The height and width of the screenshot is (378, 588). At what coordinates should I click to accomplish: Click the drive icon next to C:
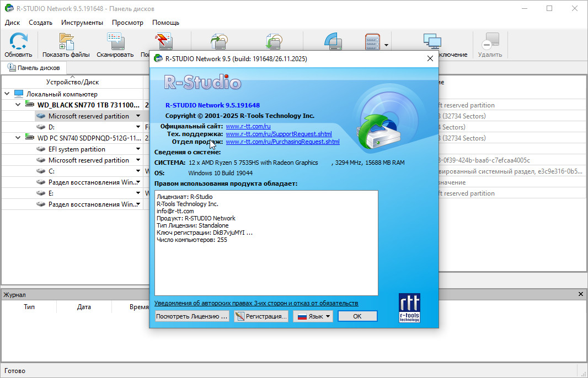[x=40, y=171]
